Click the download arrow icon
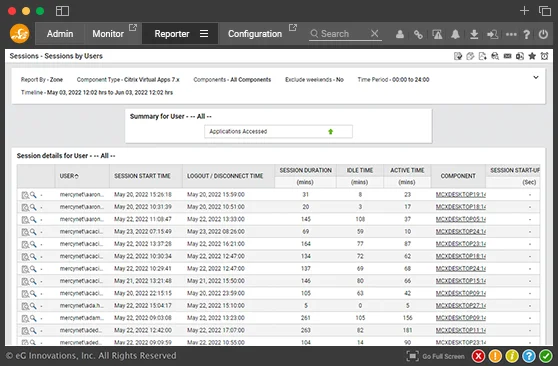The width and height of the screenshot is (558, 366). point(474,34)
